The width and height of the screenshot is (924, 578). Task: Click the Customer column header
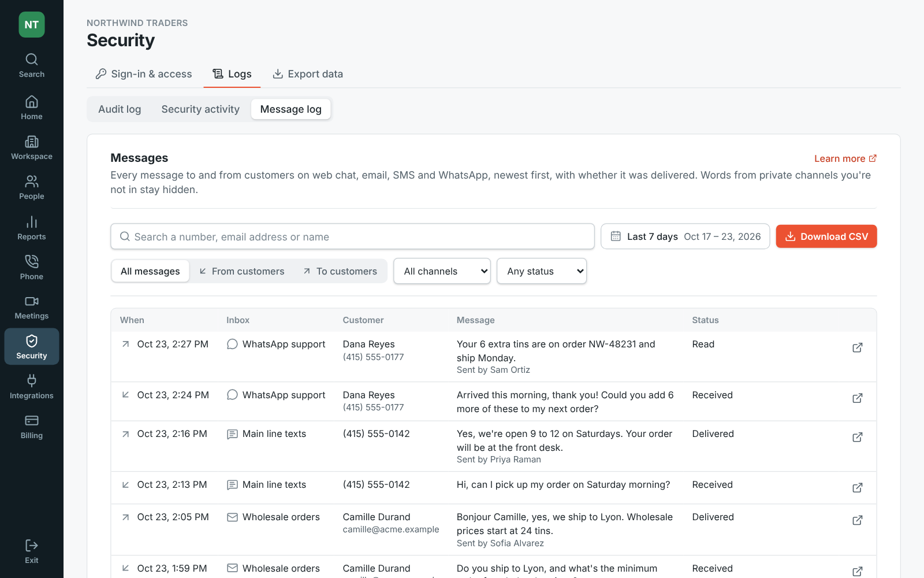[x=363, y=320]
